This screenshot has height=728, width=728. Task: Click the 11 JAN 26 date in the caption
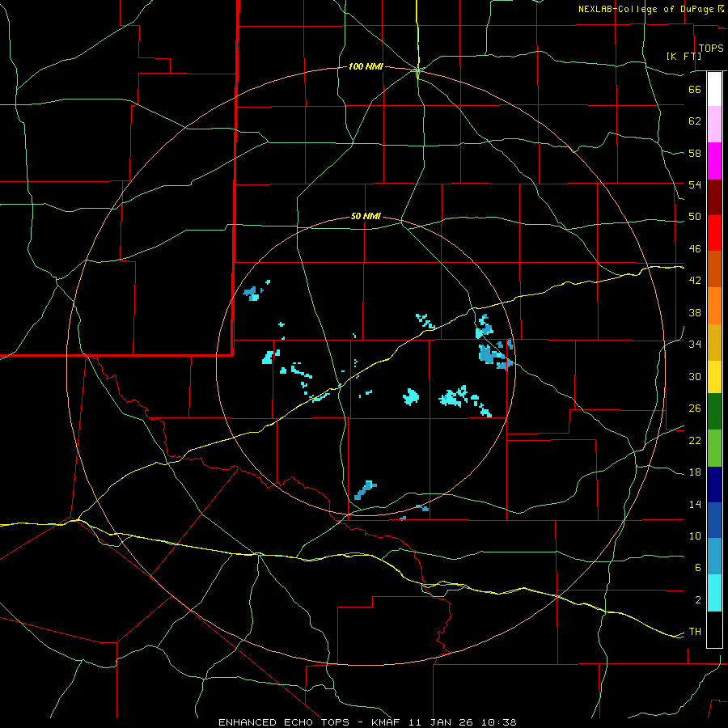click(x=442, y=722)
